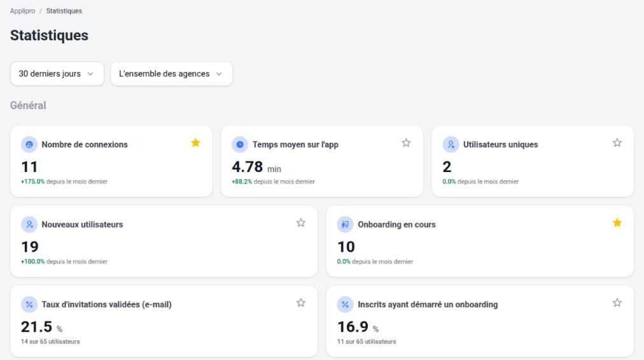Click '14 sur 65 utilisateurs' text

click(x=50, y=342)
